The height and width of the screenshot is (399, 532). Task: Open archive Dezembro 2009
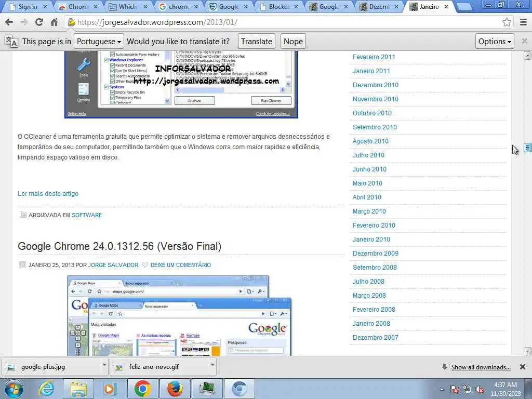(x=375, y=254)
